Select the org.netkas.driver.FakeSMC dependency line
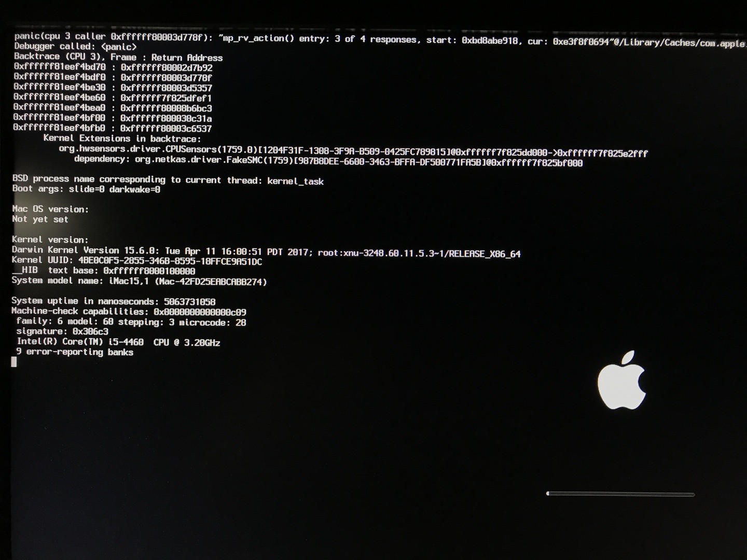This screenshot has width=747, height=560. tap(328, 161)
